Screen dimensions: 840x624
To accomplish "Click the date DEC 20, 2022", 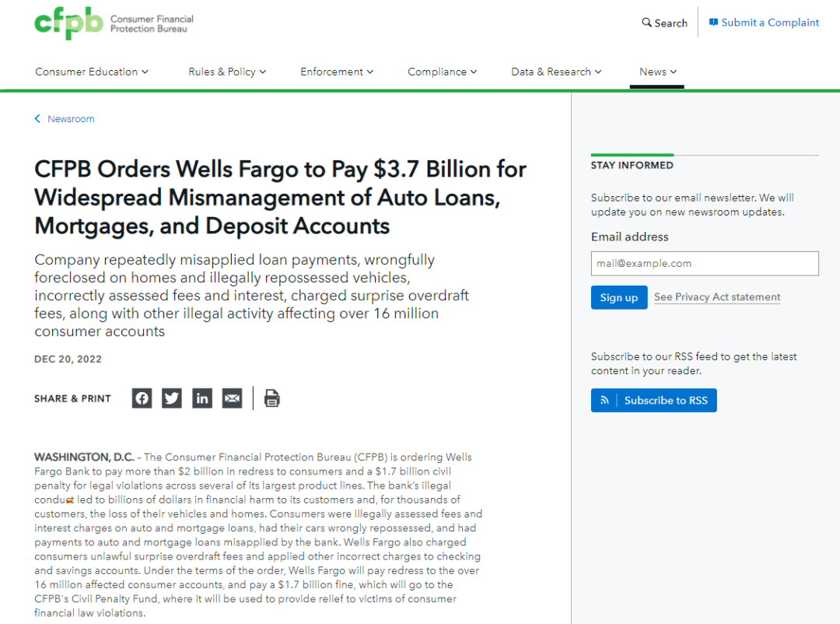I will [x=68, y=359].
